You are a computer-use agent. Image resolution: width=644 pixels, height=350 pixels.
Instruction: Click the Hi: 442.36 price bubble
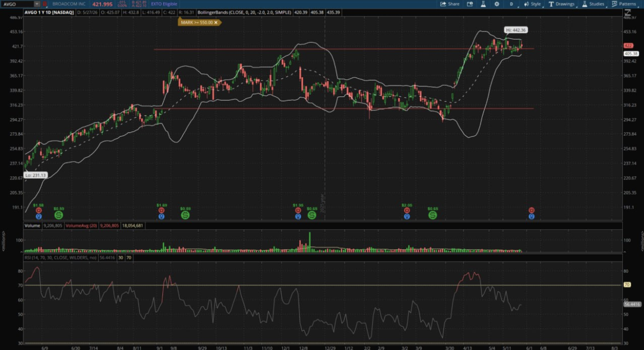point(516,30)
